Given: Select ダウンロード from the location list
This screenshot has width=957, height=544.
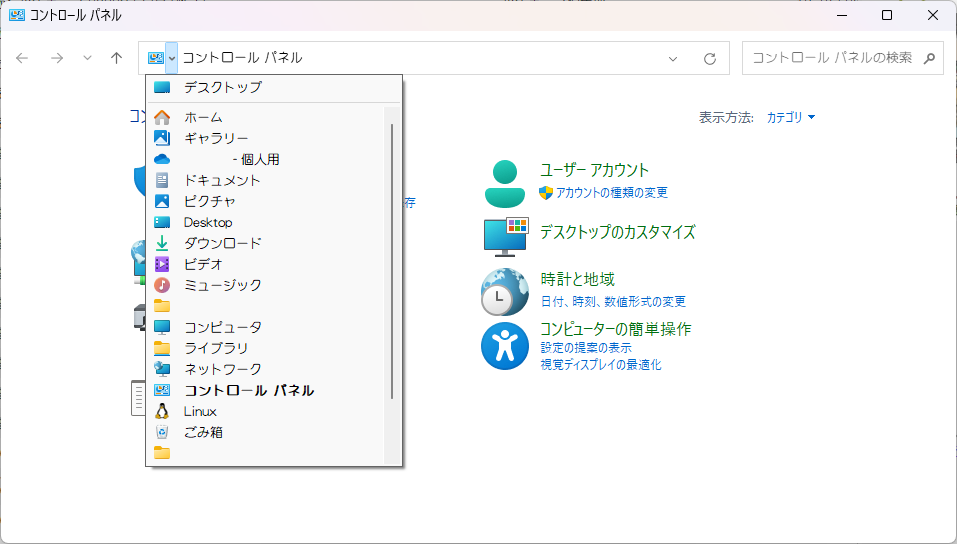Looking at the screenshot, I should click(x=222, y=243).
